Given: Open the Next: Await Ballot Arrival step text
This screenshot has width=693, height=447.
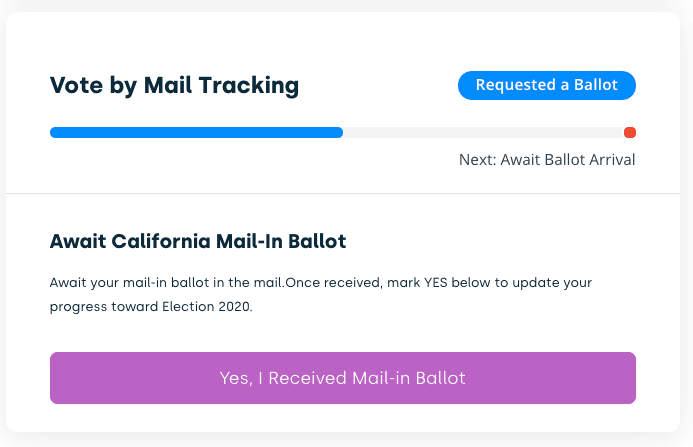Looking at the screenshot, I should pos(547,159).
